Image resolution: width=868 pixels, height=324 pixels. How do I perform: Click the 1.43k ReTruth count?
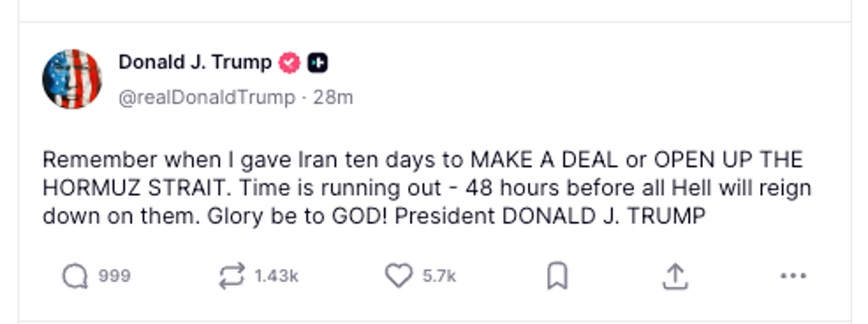tap(276, 276)
